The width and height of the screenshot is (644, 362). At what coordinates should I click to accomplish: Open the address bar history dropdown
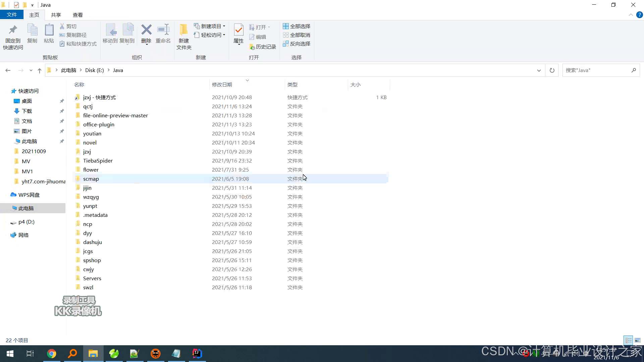(x=539, y=70)
